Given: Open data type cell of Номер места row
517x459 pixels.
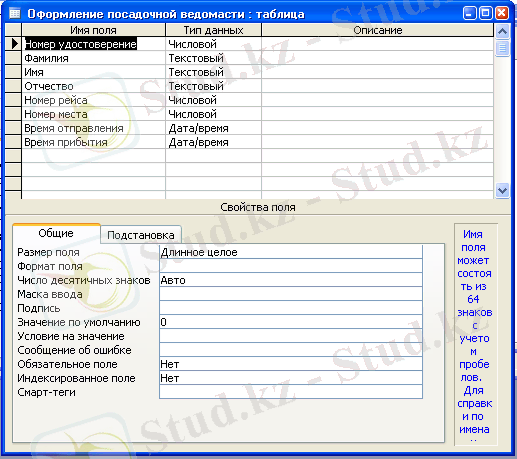Looking at the screenshot, I should coord(213,114).
